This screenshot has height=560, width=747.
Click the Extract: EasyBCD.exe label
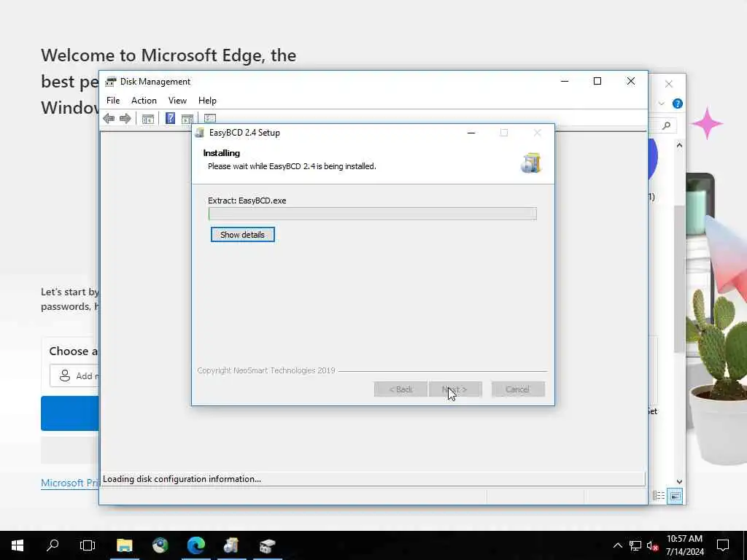[247, 201]
